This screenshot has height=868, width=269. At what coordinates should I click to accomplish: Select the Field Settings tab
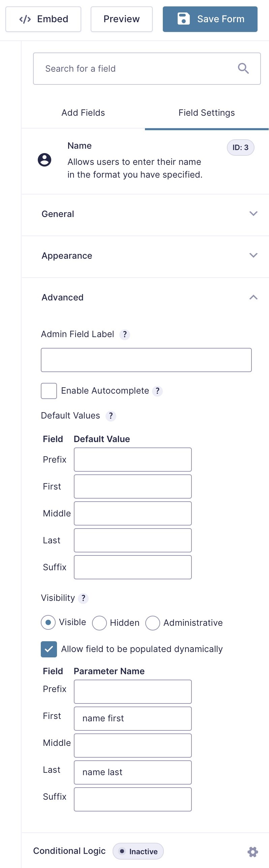pyautogui.click(x=207, y=113)
